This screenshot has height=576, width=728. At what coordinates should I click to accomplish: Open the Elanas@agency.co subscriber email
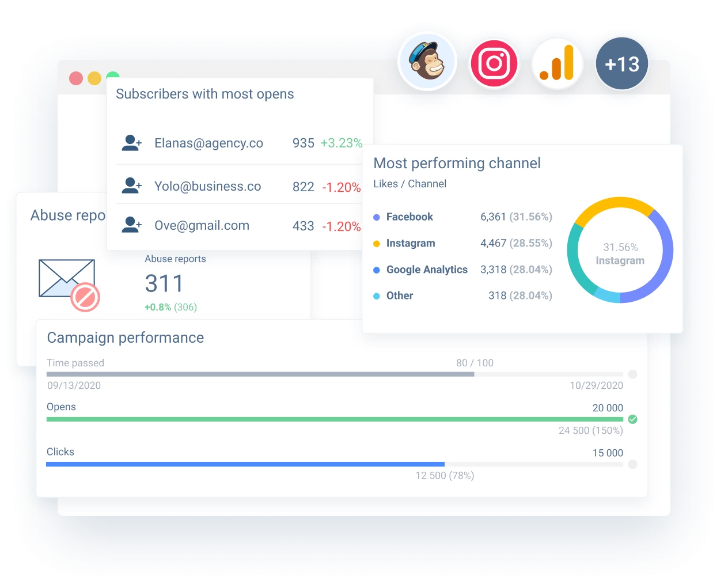[x=208, y=143]
